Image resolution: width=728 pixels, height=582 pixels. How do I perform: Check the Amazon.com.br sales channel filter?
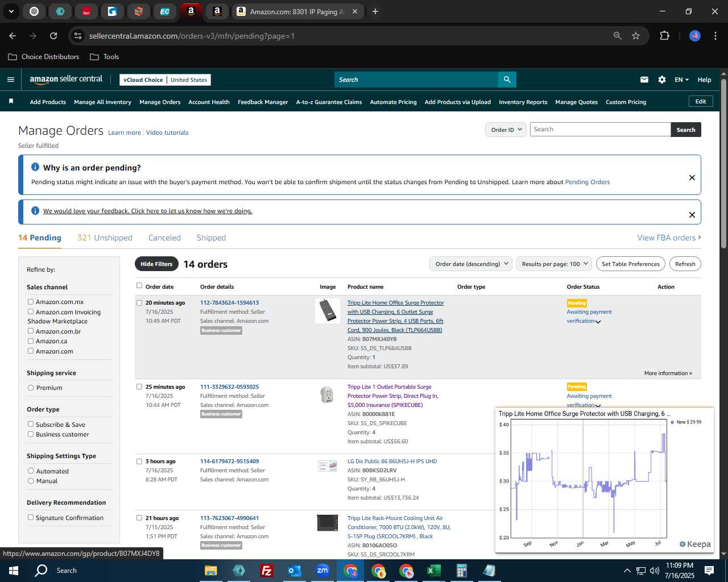(31, 331)
